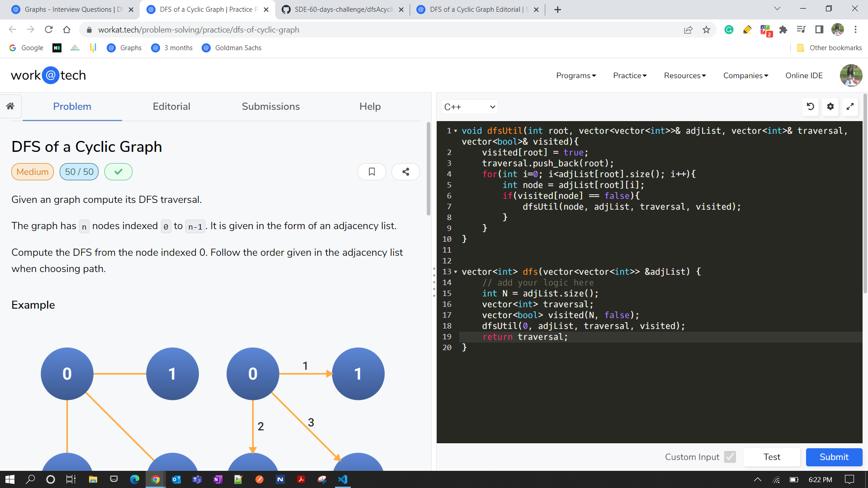Open the Online IDE link
Screen dimensions: 868x488
coord(804,75)
